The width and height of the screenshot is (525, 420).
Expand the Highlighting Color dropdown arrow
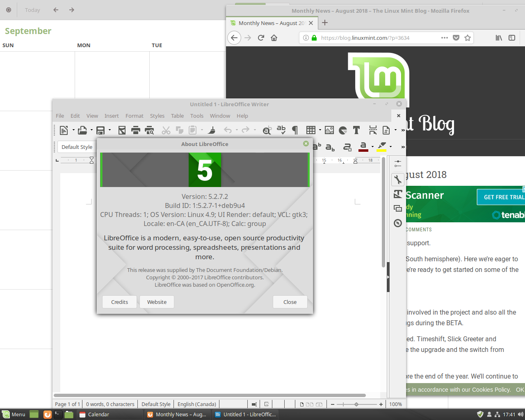click(x=390, y=147)
